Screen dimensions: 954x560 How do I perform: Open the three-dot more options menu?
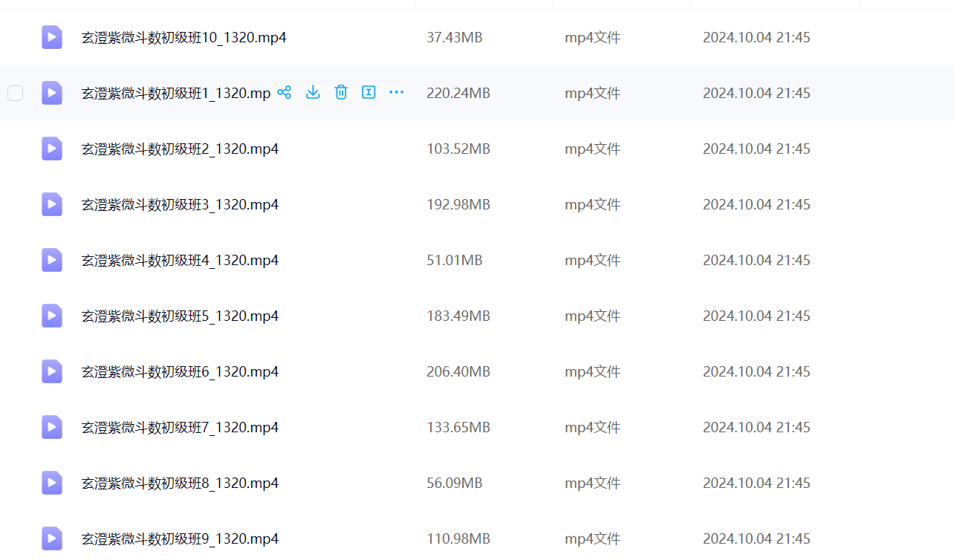point(397,93)
